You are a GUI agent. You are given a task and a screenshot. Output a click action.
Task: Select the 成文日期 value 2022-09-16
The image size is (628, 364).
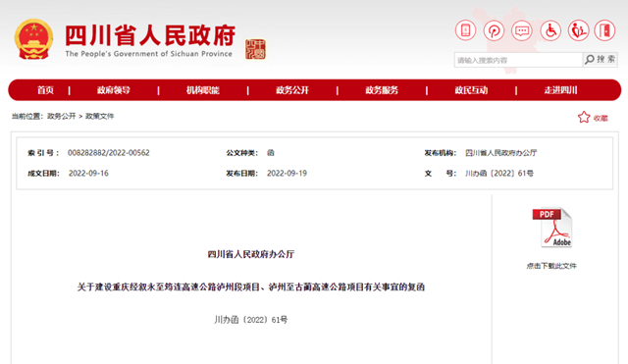click(x=88, y=173)
